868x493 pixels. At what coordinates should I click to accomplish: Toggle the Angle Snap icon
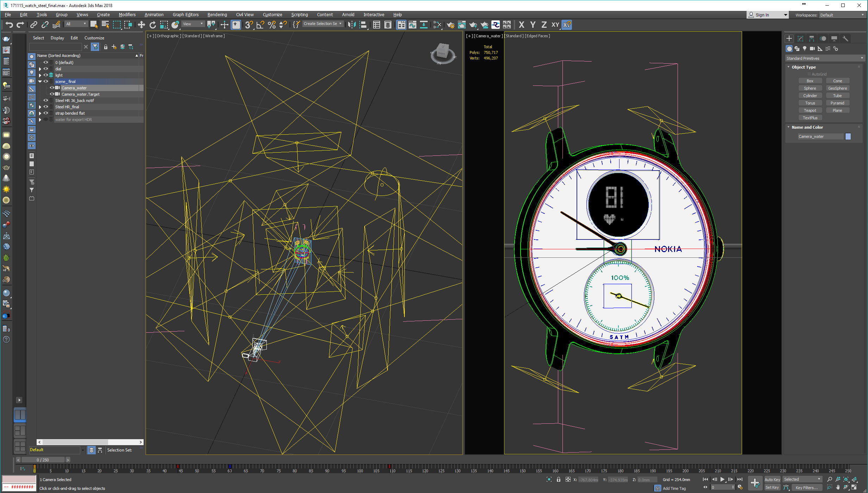click(260, 25)
